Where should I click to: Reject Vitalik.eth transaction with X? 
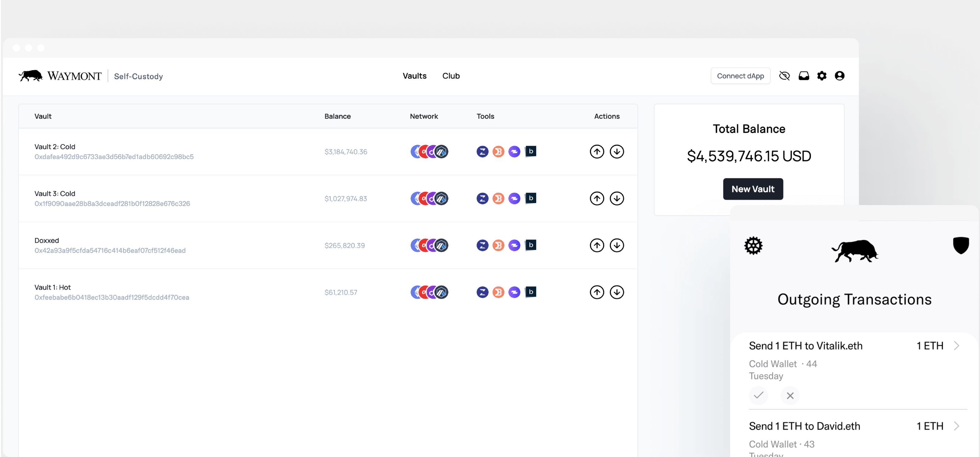[790, 395]
